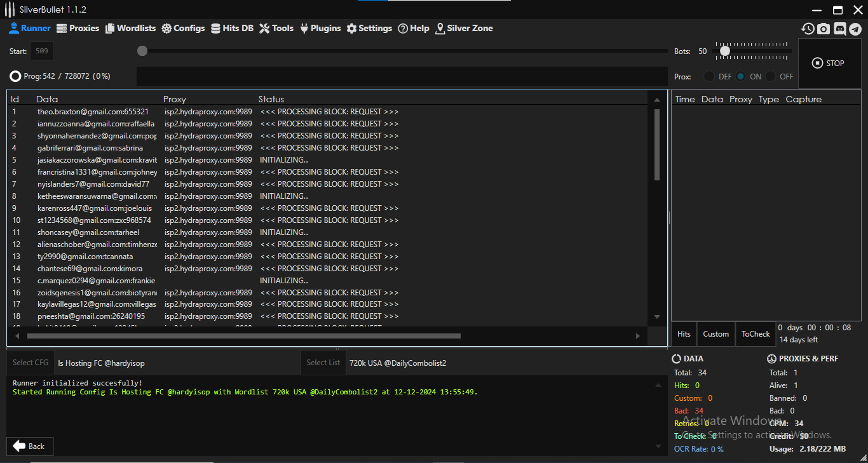Click the Id column header

(15, 99)
